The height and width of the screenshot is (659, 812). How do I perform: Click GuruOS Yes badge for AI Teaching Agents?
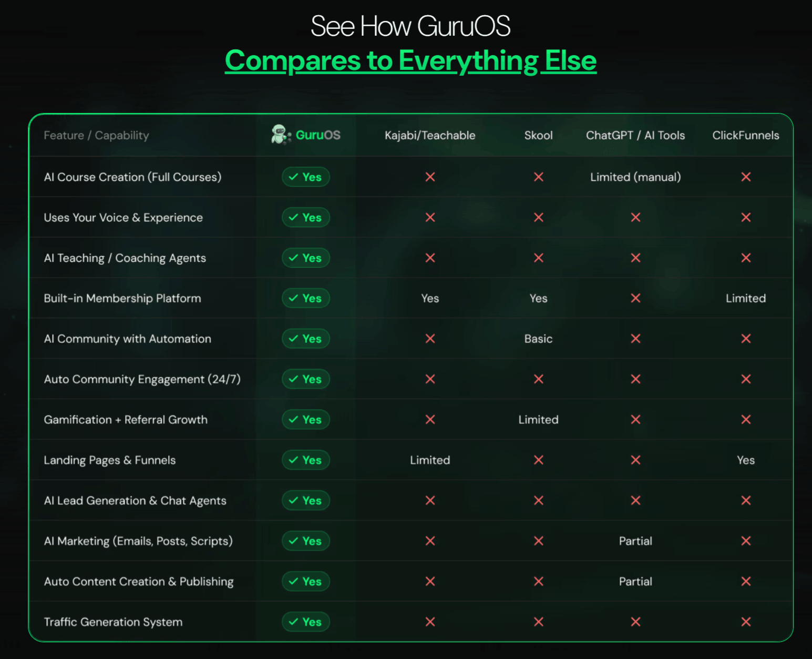coord(306,258)
